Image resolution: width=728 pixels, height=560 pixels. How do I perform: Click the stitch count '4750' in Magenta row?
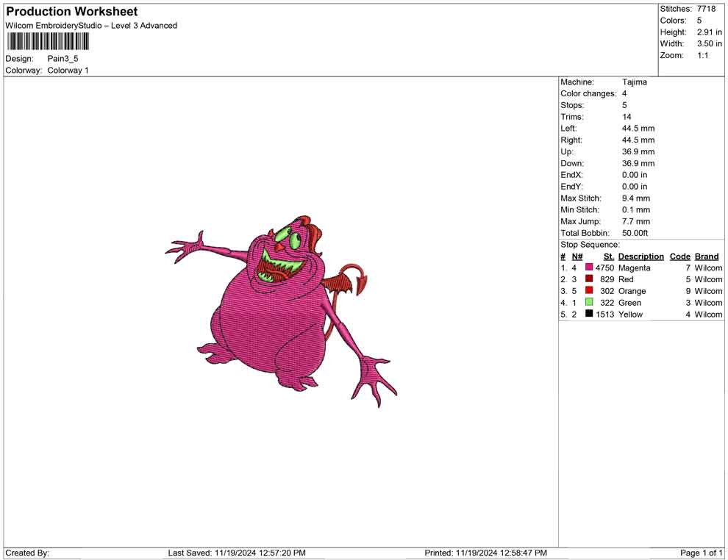pyautogui.click(x=604, y=268)
